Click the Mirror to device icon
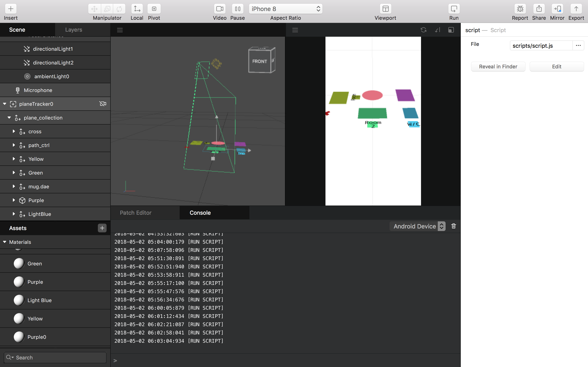The image size is (588, 367). (557, 9)
